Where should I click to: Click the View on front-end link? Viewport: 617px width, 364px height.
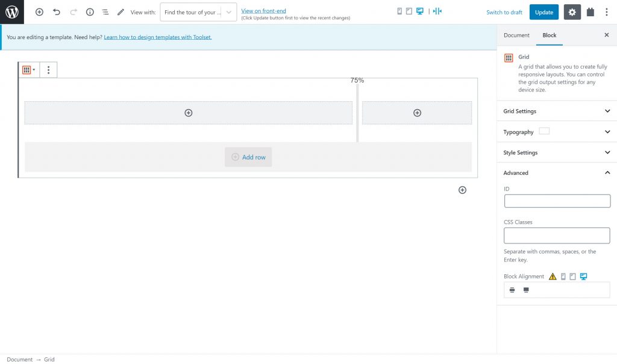click(x=264, y=11)
